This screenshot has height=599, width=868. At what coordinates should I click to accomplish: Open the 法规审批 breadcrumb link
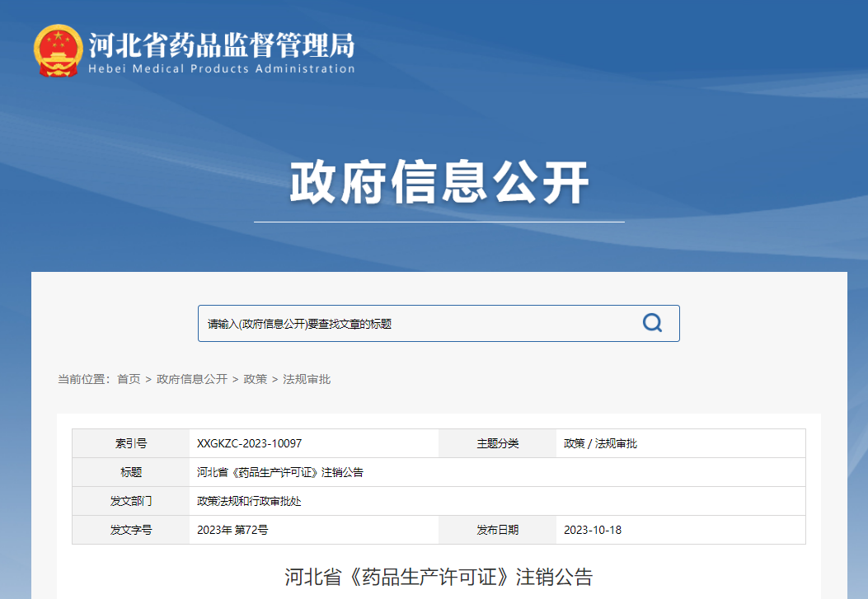307,379
